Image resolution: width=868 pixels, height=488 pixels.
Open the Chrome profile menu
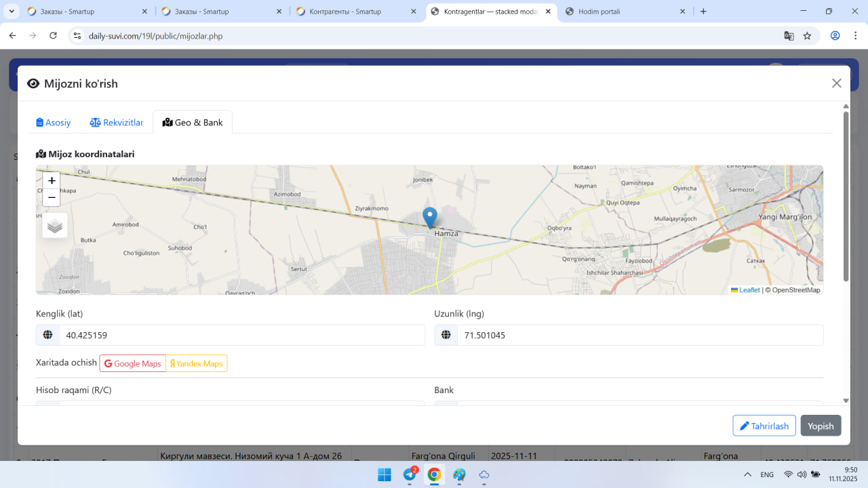(835, 36)
